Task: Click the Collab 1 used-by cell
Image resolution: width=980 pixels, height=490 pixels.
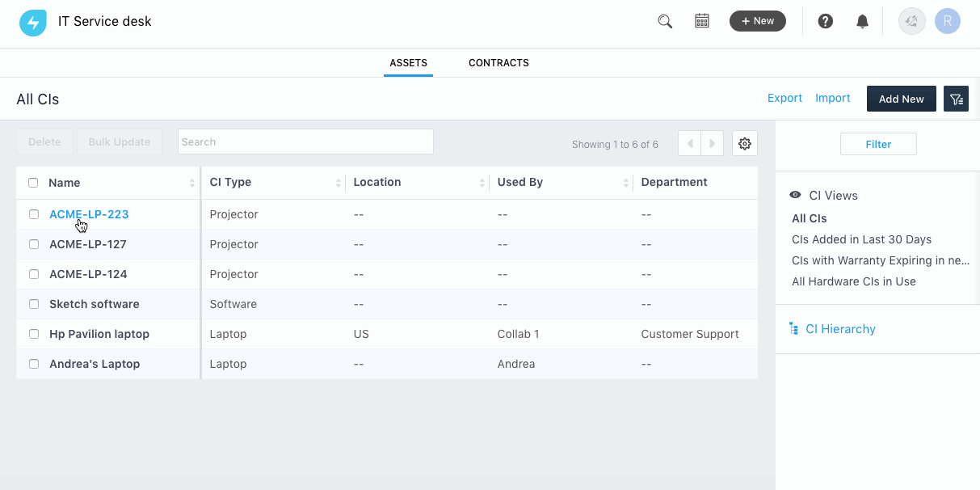Action: click(x=518, y=334)
